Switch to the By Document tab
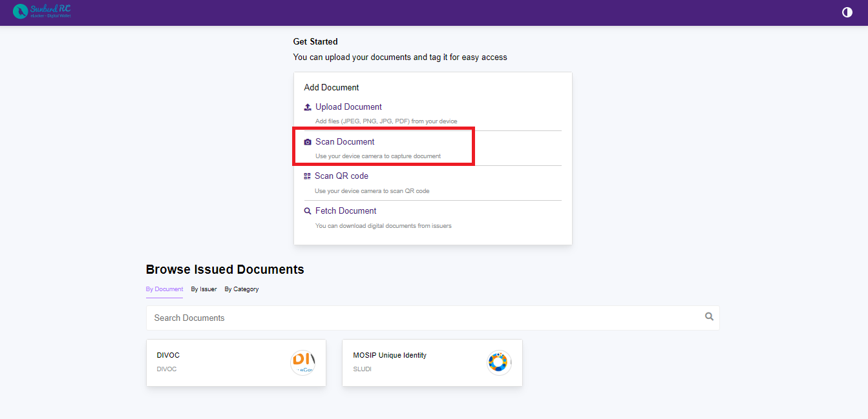This screenshot has height=419, width=868. (x=164, y=289)
